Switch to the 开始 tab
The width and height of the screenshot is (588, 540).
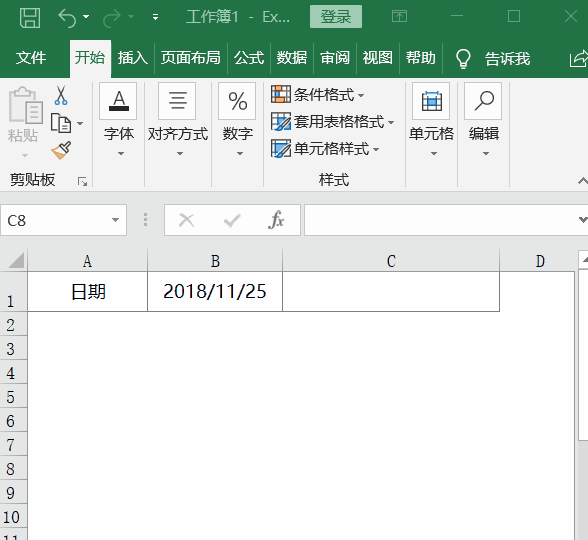click(90, 58)
